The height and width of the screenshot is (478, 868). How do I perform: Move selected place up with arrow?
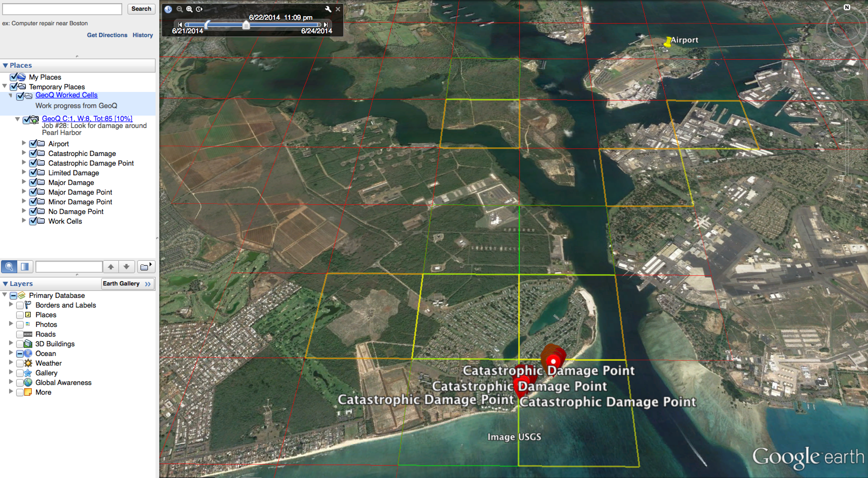(x=111, y=267)
